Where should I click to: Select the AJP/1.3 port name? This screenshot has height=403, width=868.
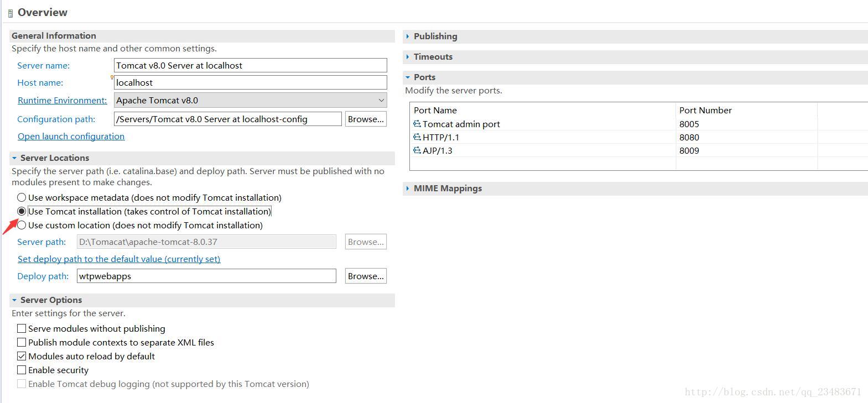(x=438, y=150)
